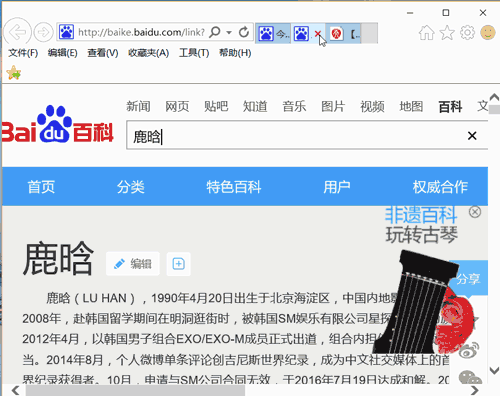Refresh the page with reload icon
Screen dimensions: 500x396
pyautogui.click(x=244, y=32)
